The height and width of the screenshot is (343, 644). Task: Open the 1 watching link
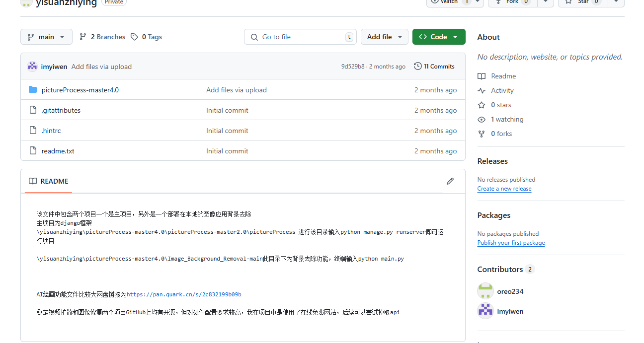coord(507,119)
